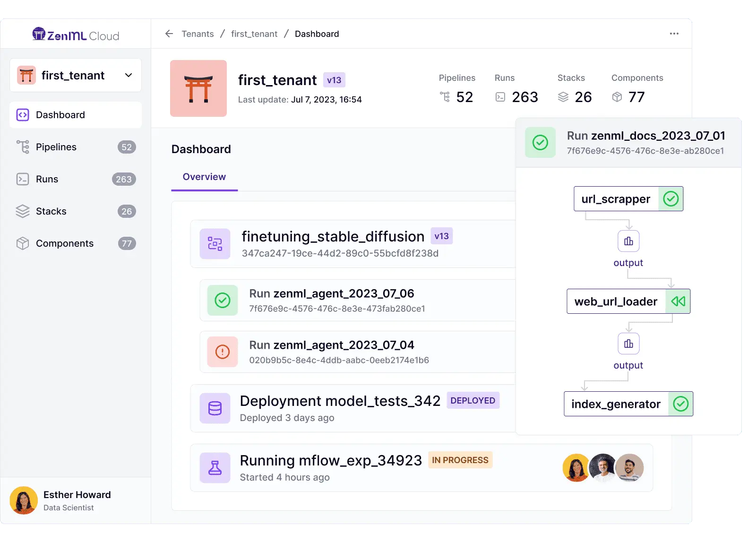Click Esther Howard's profile avatar
756x542 pixels.
(24, 500)
